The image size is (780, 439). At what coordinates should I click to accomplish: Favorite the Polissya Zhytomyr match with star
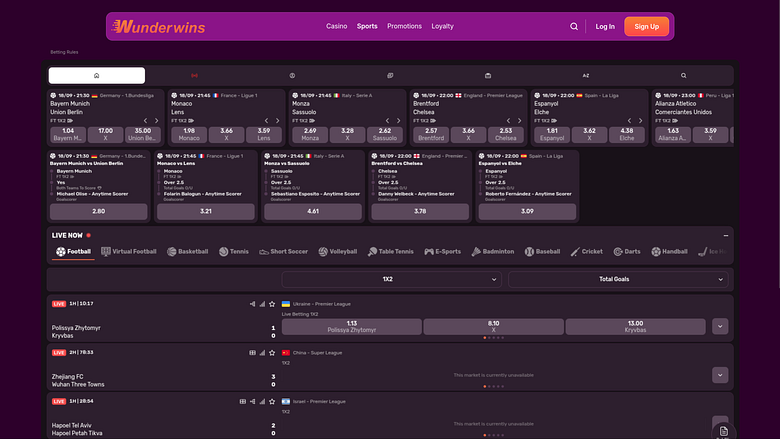(272, 304)
